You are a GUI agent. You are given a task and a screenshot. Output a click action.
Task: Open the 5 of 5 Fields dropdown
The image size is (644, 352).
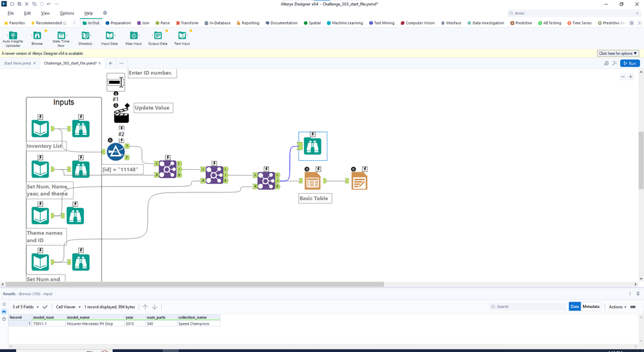pyautogui.click(x=25, y=307)
